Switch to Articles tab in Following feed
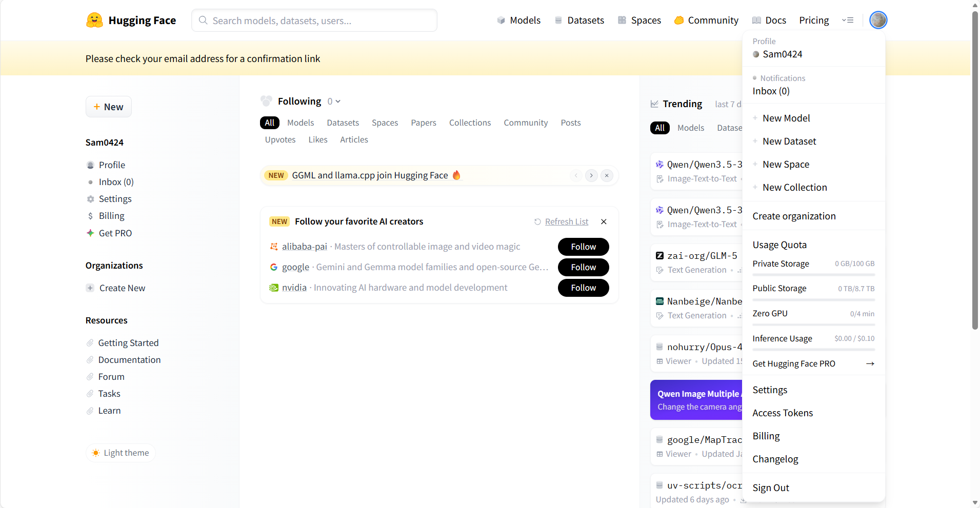This screenshot has height=508, width=980. click(x=354, y=140)
